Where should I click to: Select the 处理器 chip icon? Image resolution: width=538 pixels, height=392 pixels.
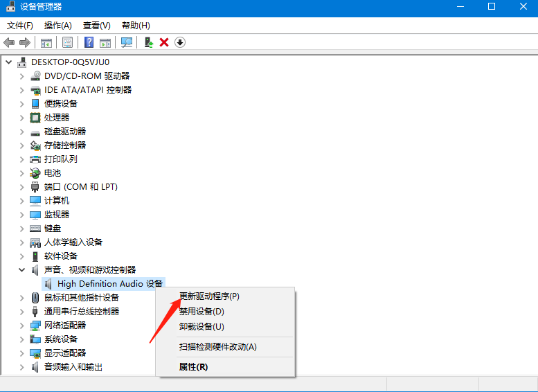[35, 118]
